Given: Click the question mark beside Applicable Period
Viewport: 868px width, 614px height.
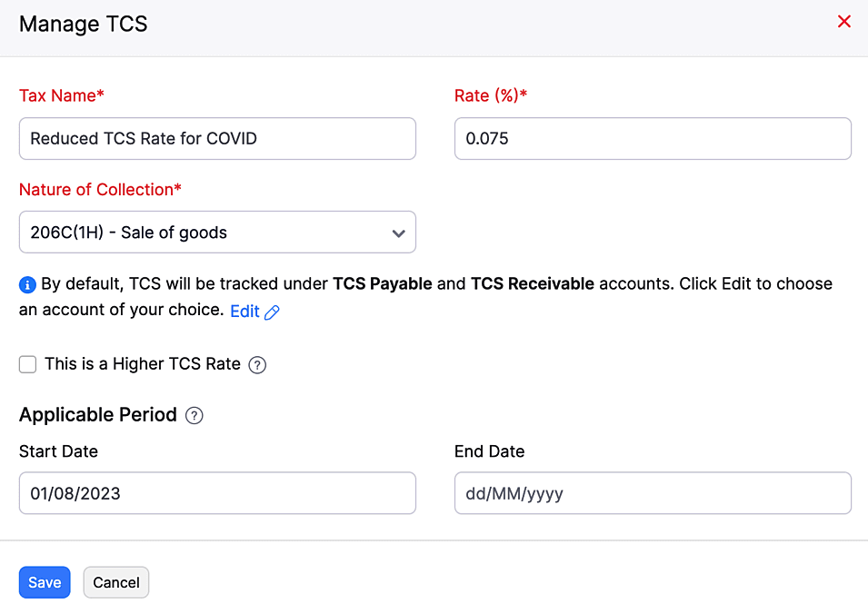Looking at the screenshot, I should [194, 416].
